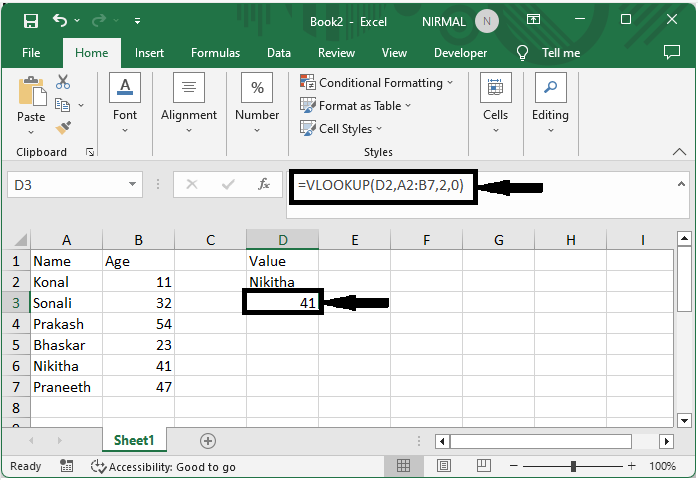
Task: Click the macro recording status icon
Action: pos(66,466)
